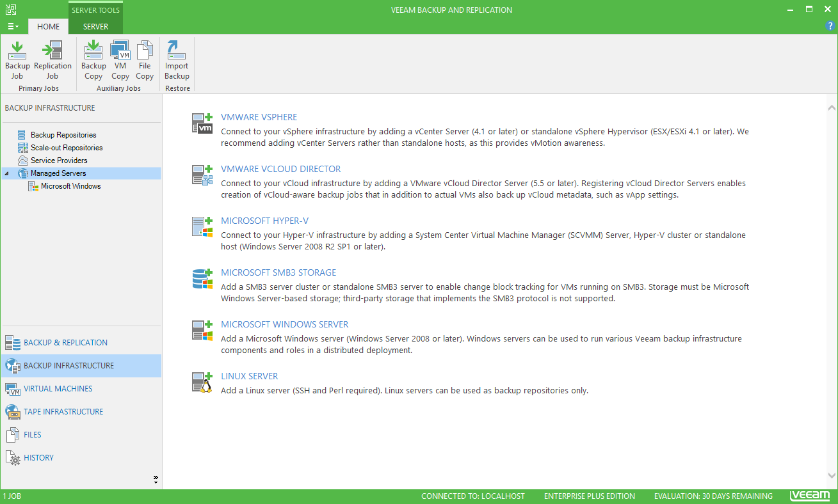Click the VM Copy ribbon icon

120,51
